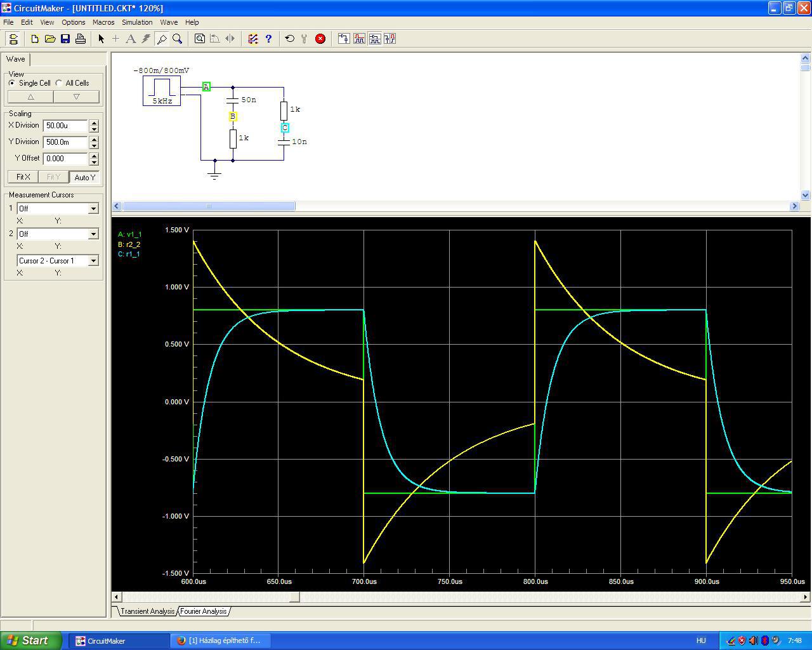Click the boxed trace waveform icon
The image size is (812, 650).
(374, 39)
